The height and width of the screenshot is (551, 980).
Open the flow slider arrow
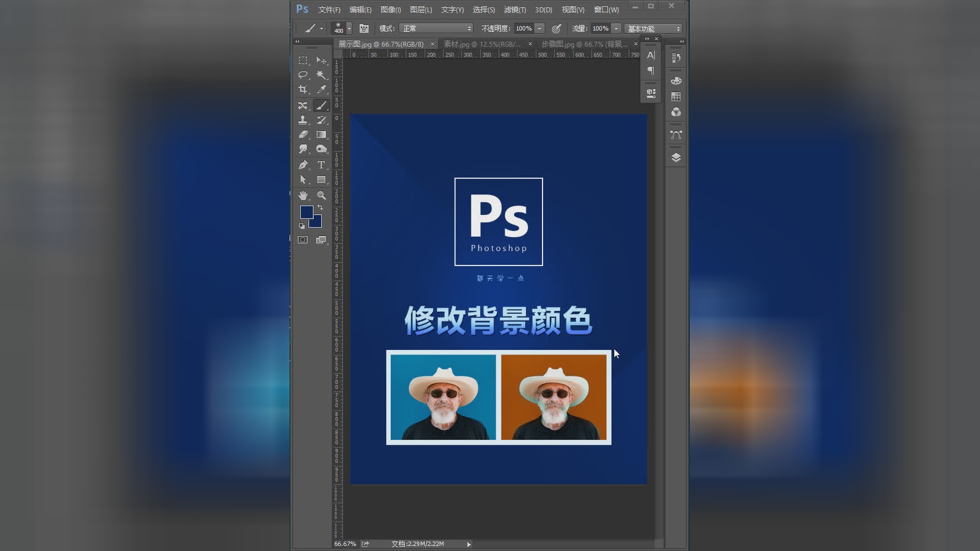pyautogui.click(x=616, y=28)
